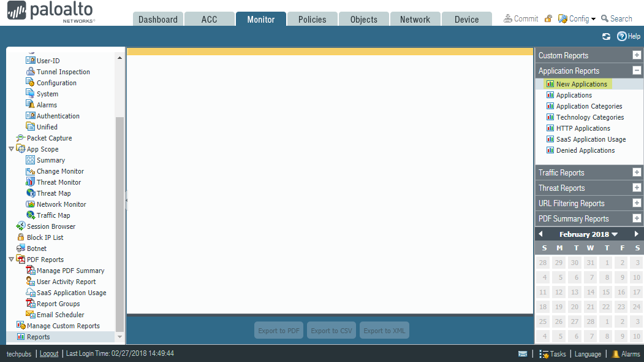Open the Packet Capture icon
644x362 pixels.
(x=21, y=138)
